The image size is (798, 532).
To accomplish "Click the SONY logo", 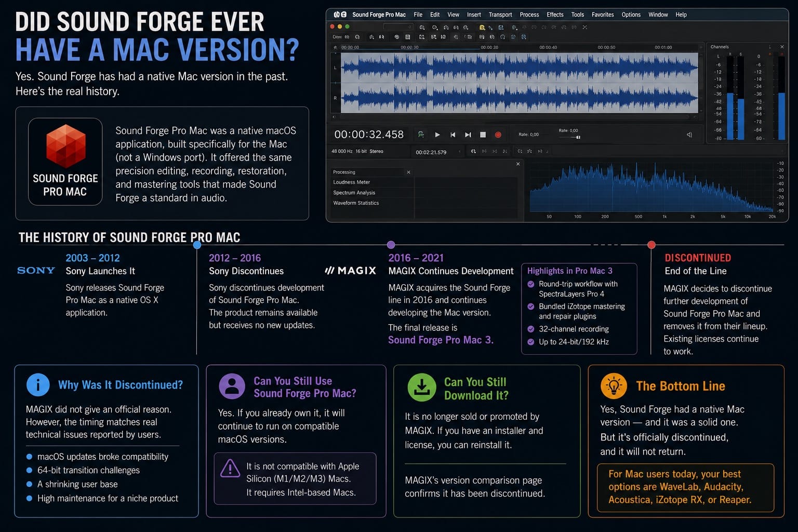I will [x=36, y=270].
